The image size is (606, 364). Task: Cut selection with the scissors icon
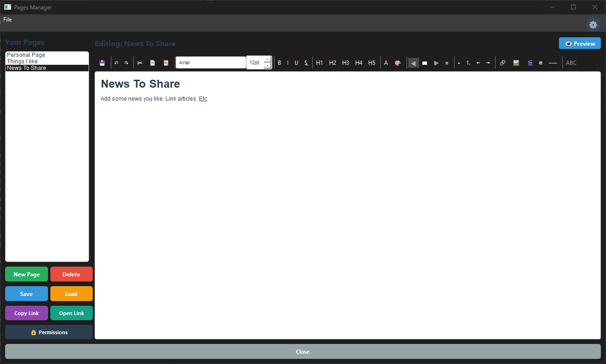point(140,63)
